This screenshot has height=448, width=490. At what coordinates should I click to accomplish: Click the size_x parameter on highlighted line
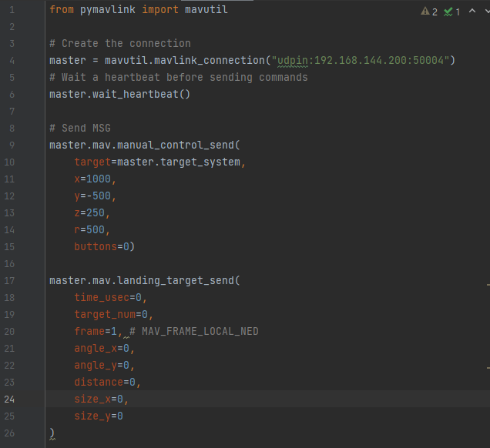92,399
